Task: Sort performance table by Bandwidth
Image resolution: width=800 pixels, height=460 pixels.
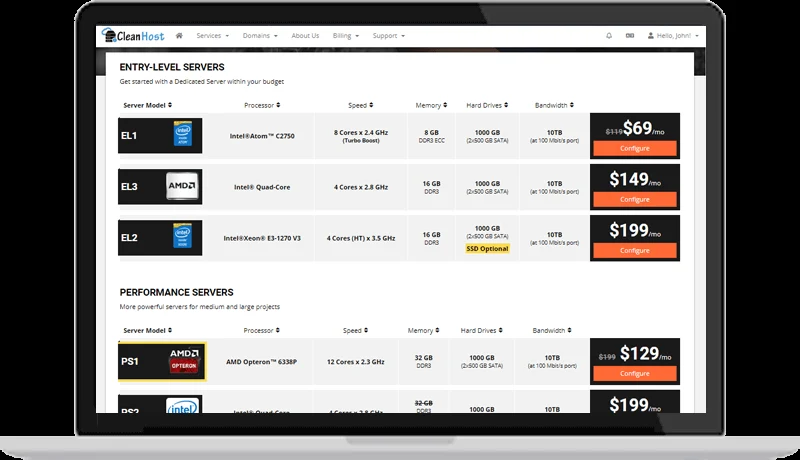Action: tap(552, 330)
